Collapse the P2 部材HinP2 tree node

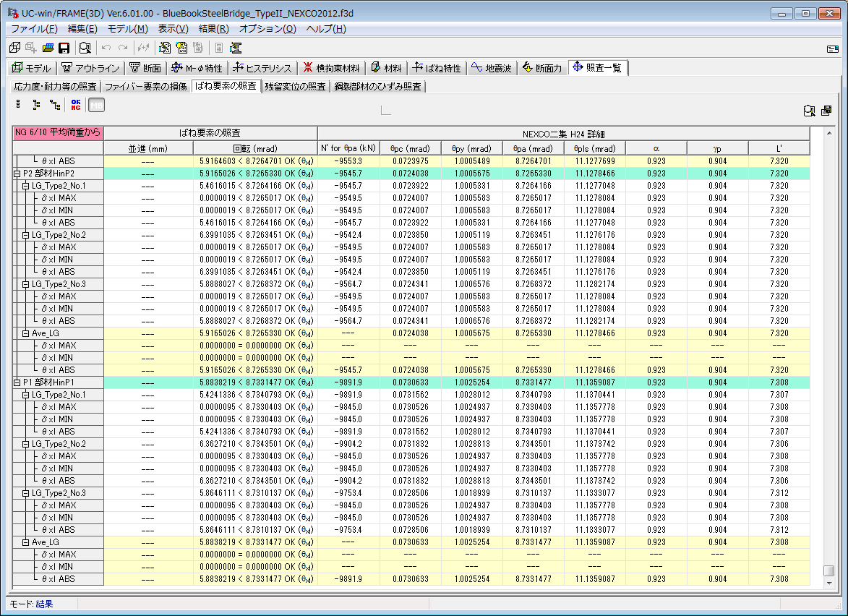tap(17, 174)
